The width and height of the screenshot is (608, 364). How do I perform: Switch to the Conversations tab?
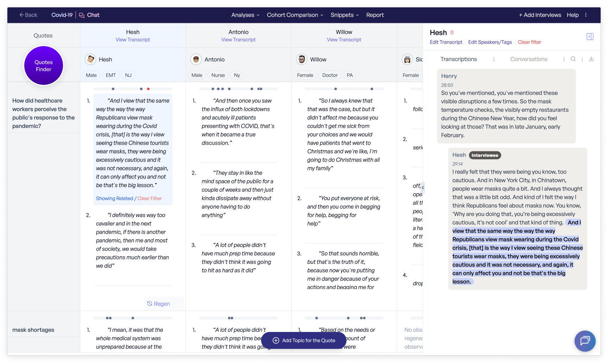coord(528,59)
